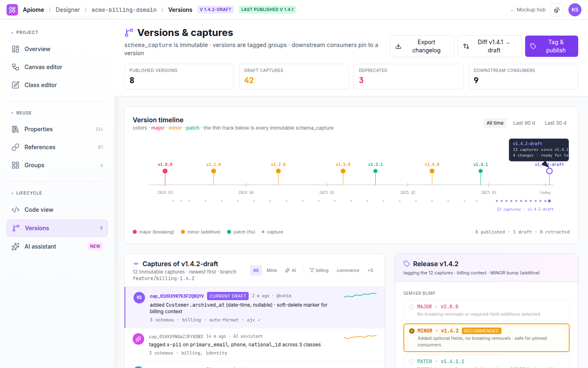This screenshot has height=368, width=588.
Task: Open the Class editor
Action: (57, 85)
